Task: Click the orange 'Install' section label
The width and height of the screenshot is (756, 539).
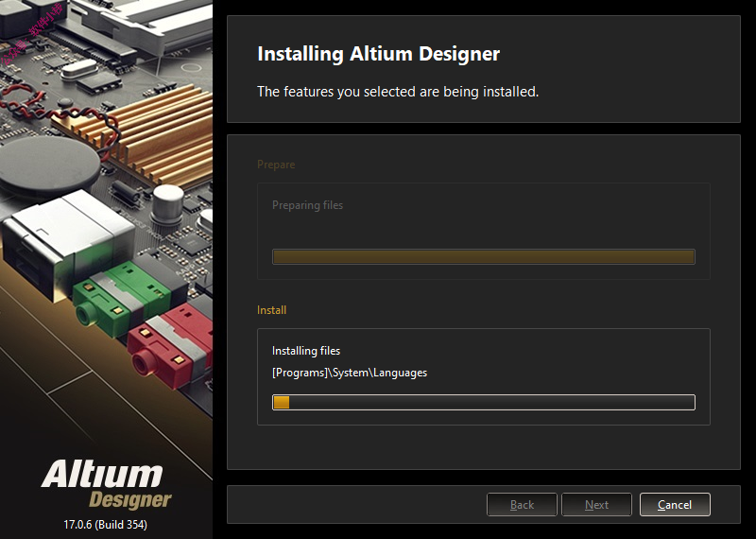Action: coord(271,310)
